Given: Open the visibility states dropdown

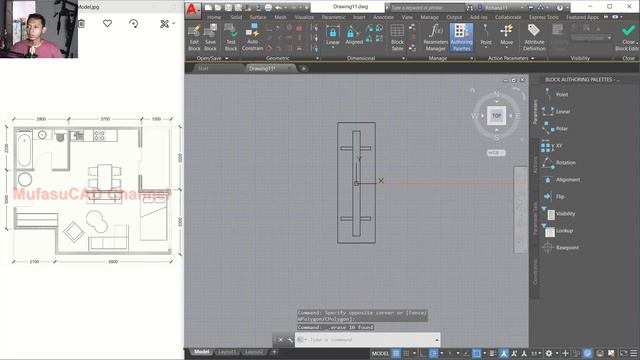Looking at the screenshot, I should pos(591,38).
